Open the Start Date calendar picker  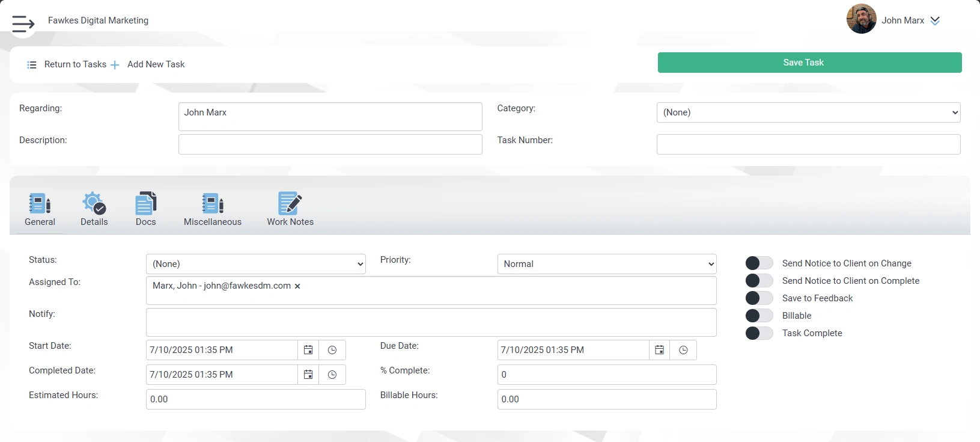(308, 350)
